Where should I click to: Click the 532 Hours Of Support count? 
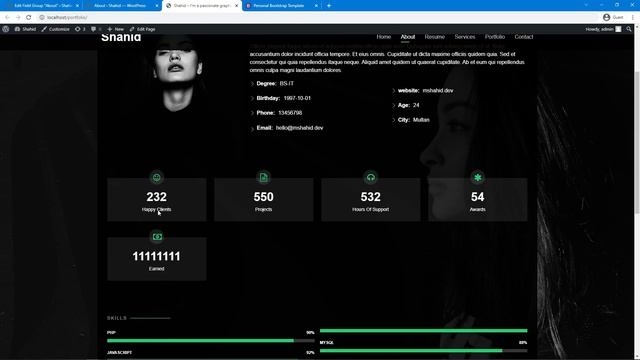371,197
